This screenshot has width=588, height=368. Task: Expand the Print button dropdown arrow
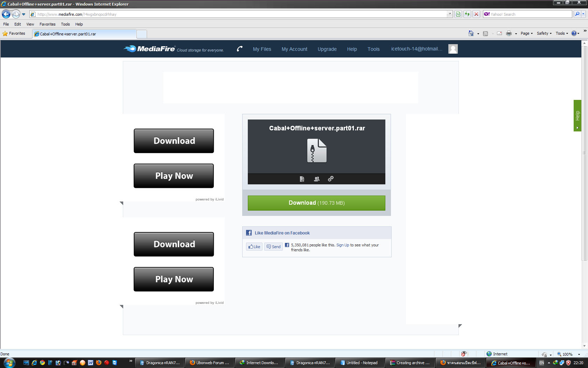[516, 34]
